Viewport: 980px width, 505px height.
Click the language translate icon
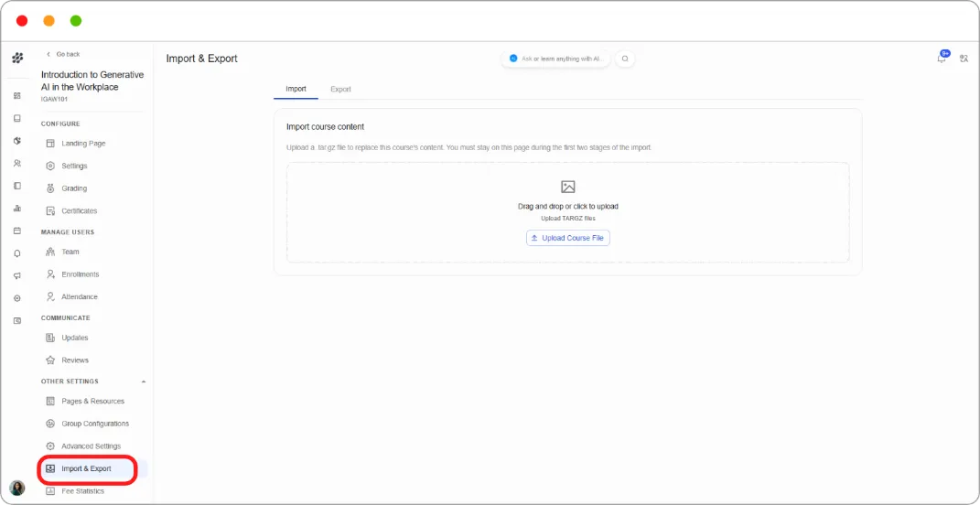(964, 59)
